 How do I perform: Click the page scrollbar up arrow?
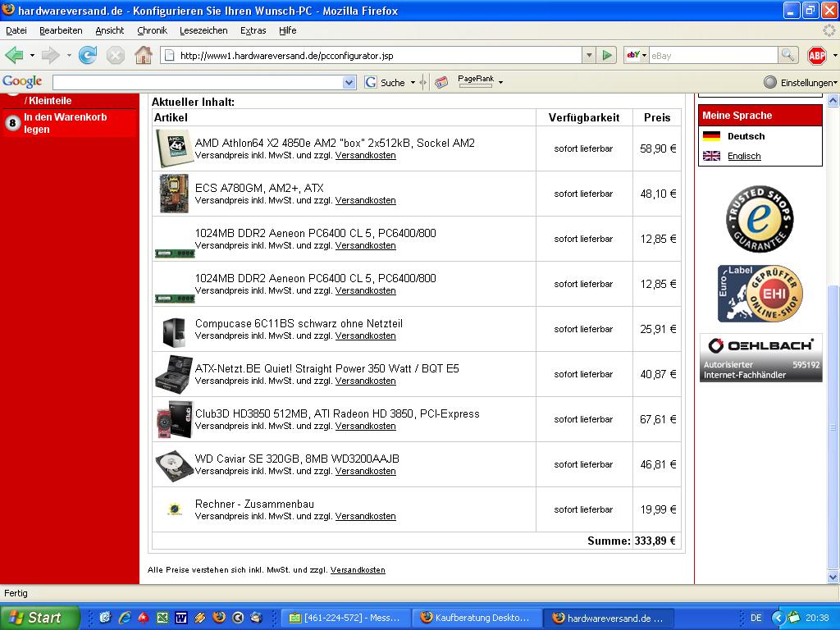833,100
